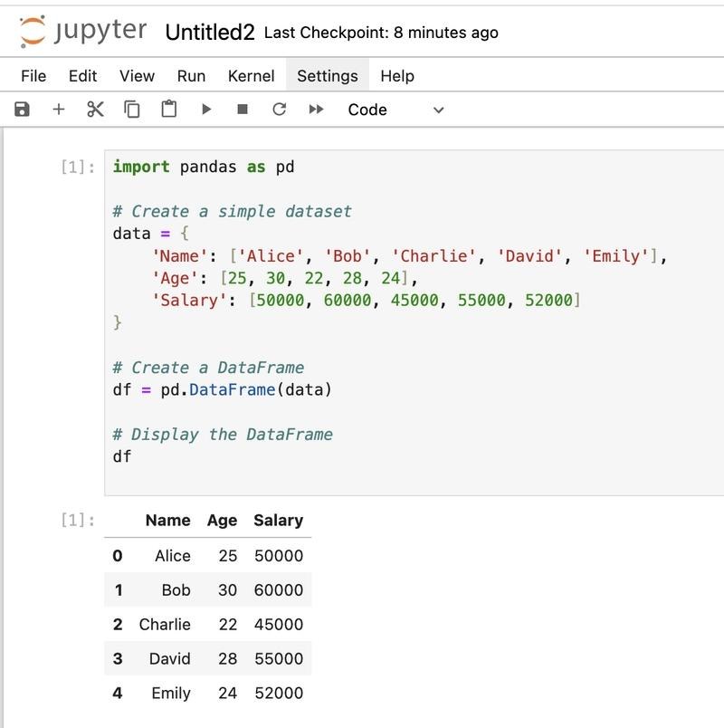Open the File menu
This screenshot has height=728, width=724.
33,76
